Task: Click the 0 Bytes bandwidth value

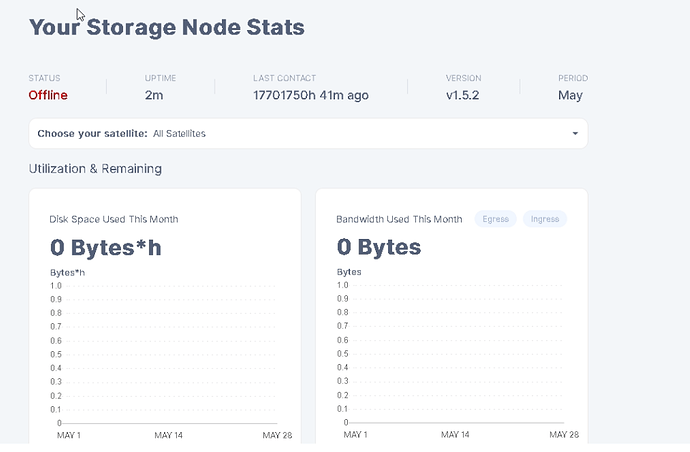Action: pyautogui.click(x=379, y=247)
